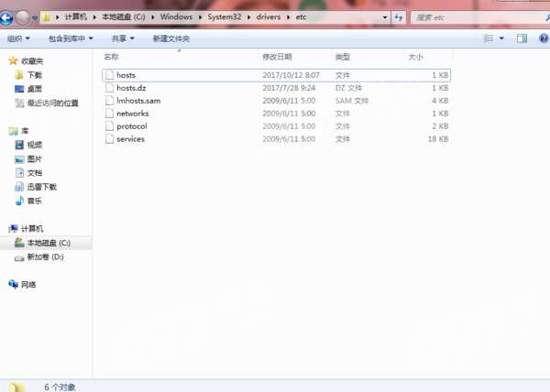Click the 网络 globe icon
Screen dimensions: 550x392
13,284
